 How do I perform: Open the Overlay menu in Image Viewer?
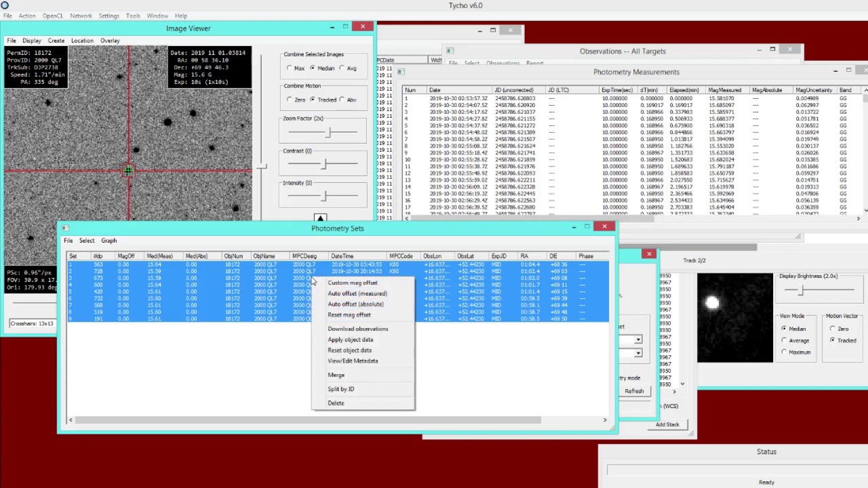[x=110, y=41]
